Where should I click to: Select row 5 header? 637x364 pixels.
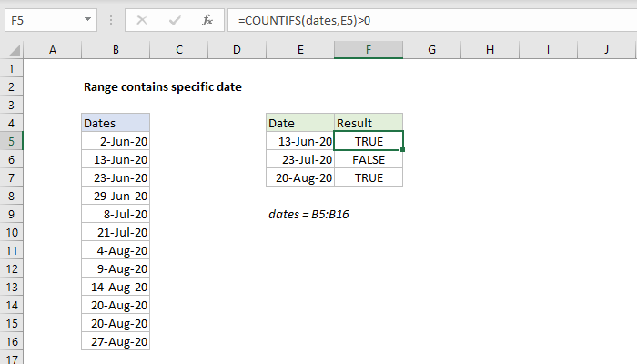pyautogui.click(x=11, y=141)
